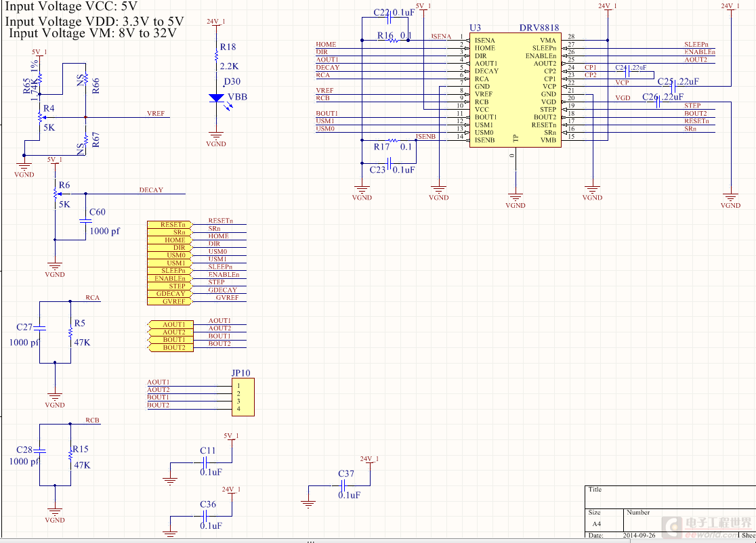Viewport: 756px width, 543px height.
Task: Select the DRV8818 chip body
Action: pyautogui.click(x=516, y=90)
